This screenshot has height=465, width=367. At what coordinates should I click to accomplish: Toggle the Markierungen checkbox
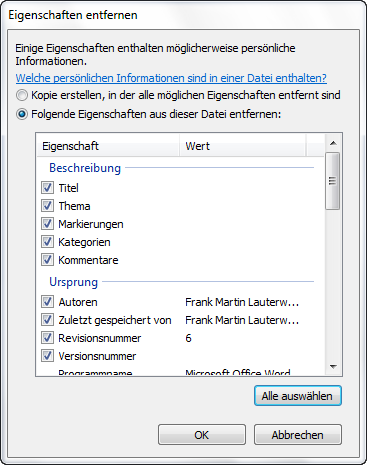(47, 224)
